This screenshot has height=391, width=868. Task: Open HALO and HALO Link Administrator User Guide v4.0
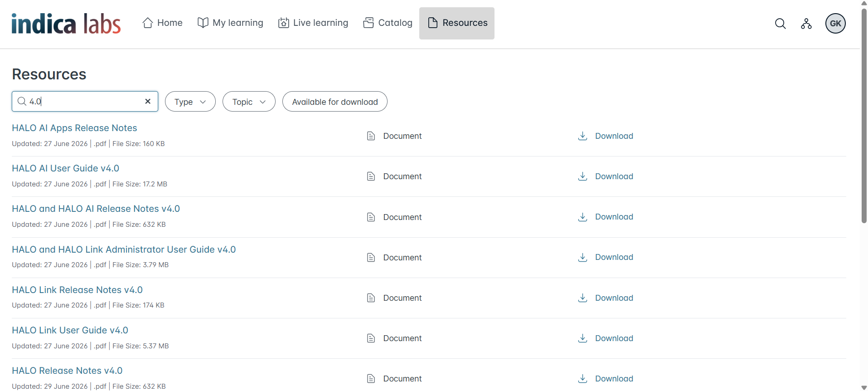pos(124,249)
